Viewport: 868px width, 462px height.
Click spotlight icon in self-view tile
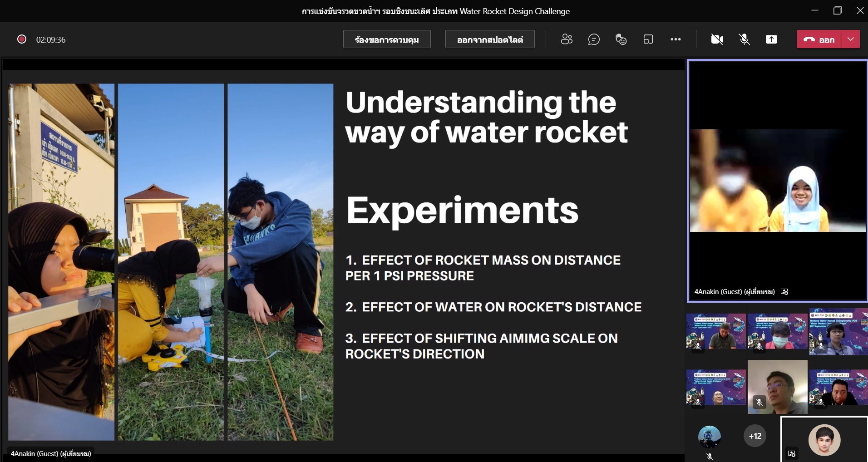pos(792,453)
